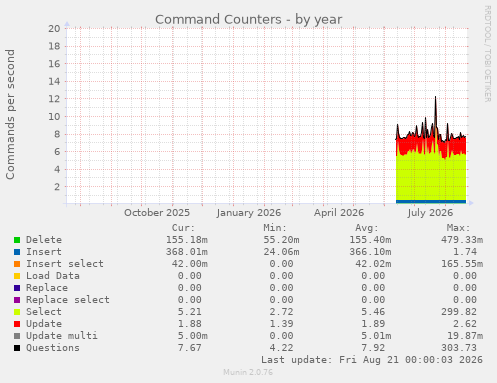Click Select current value 5.21
497x383 pixels.
190,312
